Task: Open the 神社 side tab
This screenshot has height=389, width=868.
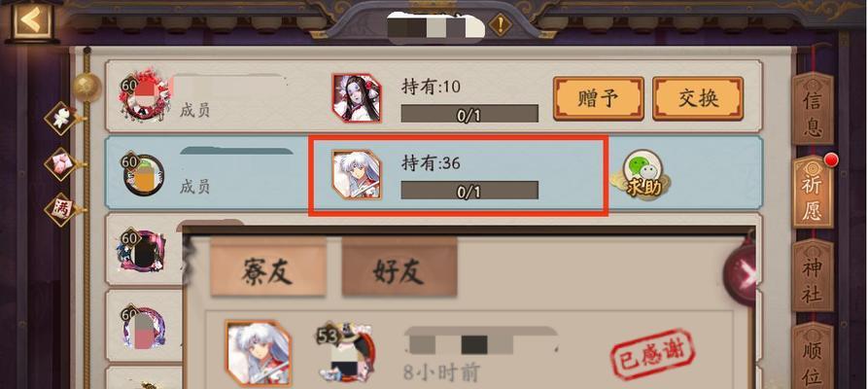Action: pyautogui.click(x=812, y=275)
